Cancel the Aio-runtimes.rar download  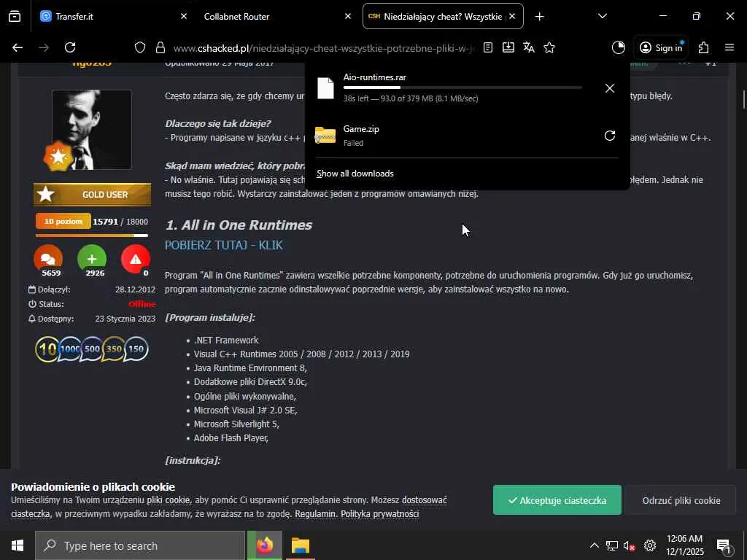point(609,88)
